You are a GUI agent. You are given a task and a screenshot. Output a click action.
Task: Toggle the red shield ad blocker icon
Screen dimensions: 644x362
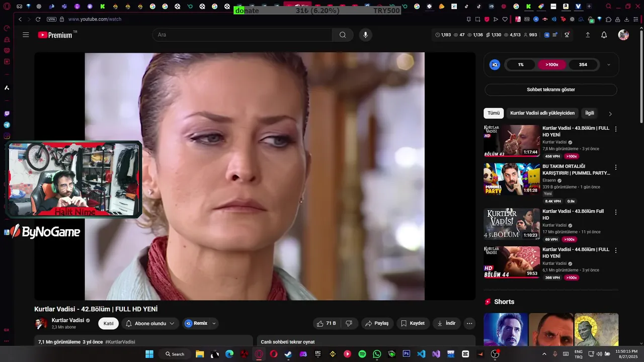pos(487,19)
